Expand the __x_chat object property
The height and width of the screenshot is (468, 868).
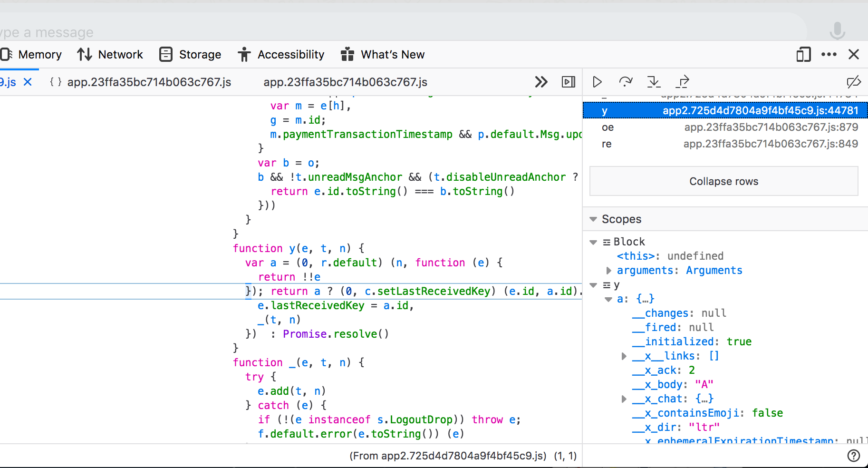coord(624,399)
